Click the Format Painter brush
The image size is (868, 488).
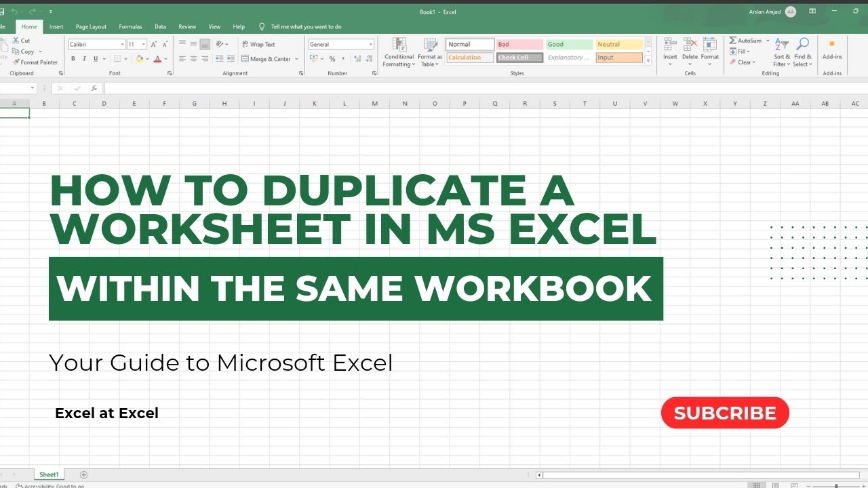click(16, 62)
